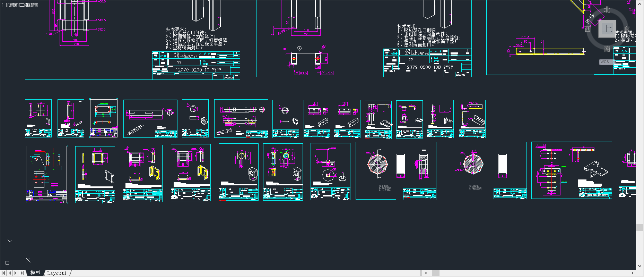The image size is (644, 277).
Task: Switch to the Layout1 tab
Action: (57, 273)
